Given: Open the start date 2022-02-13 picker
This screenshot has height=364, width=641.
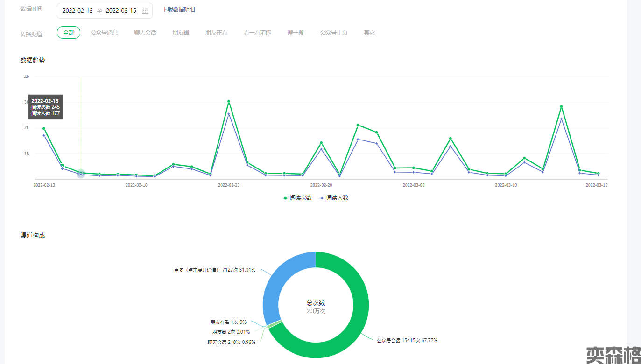Looking at the screenshot, I should 77,11.
